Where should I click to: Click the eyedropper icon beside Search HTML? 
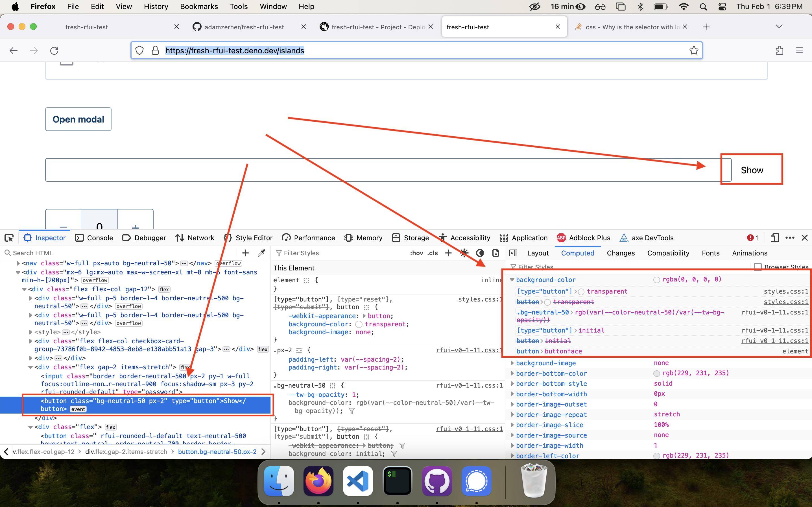pos(261,253)
